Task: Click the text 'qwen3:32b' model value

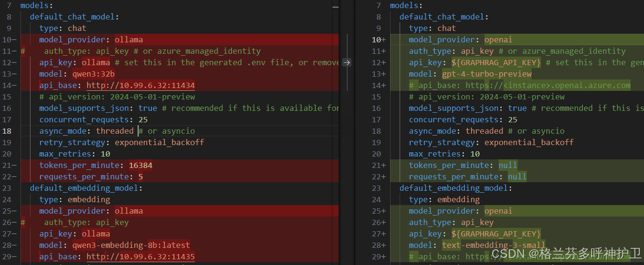Action: pos(93,74)
